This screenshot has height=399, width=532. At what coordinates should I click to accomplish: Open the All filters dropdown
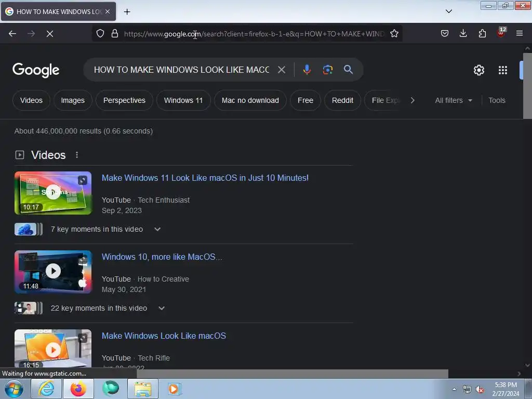pyautogui.click(x=453, y=100)
